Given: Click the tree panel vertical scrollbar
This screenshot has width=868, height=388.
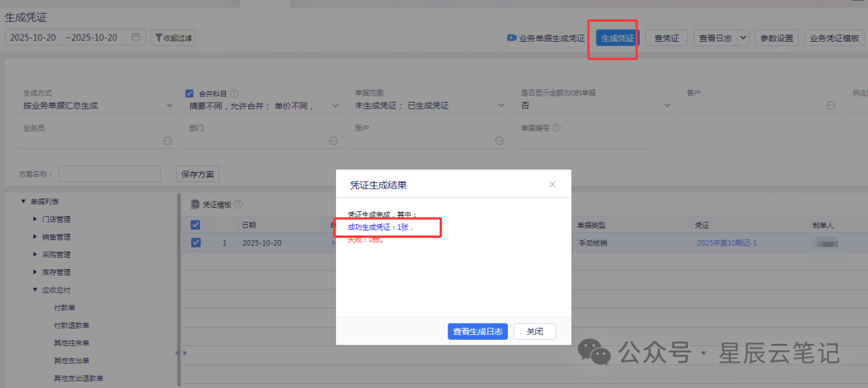Looking at the screenshot, I should pyautogui.click(x=178, y=289).
